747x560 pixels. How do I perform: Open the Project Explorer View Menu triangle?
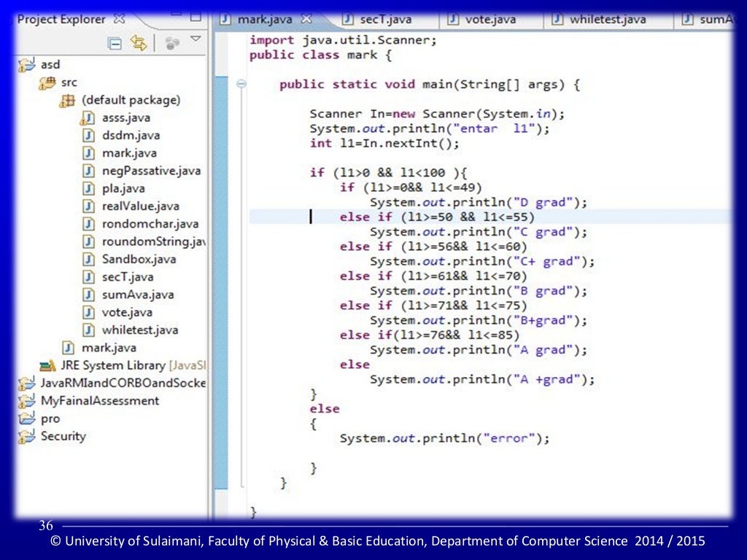[x=195, y=39]
